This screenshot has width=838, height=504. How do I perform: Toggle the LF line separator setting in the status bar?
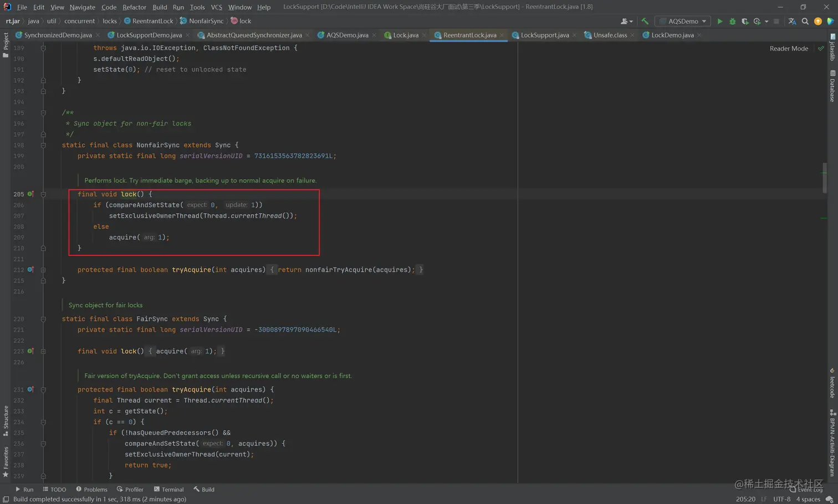pyautogui.click(x=764, y=499)
